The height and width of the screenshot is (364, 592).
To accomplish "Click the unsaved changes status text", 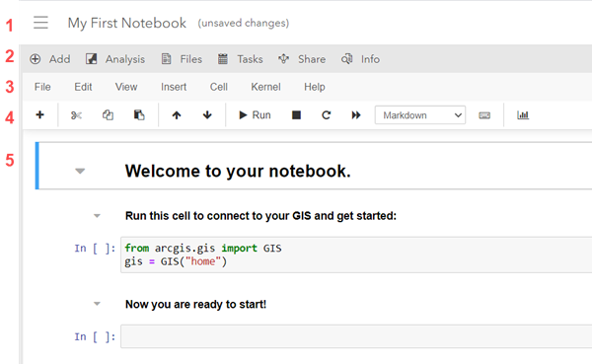I will tap(244, 23).
